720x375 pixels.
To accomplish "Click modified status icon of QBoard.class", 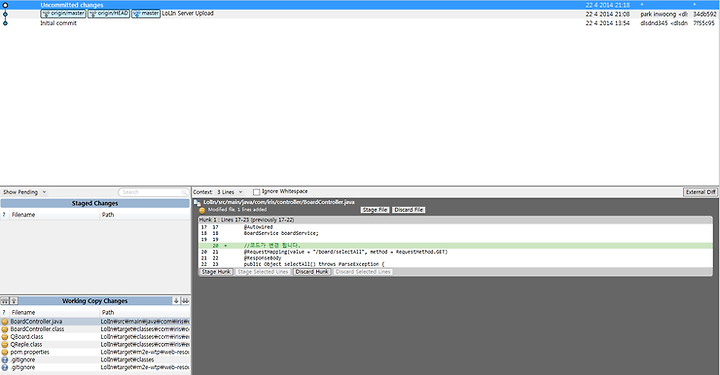I will pos(5,337).
